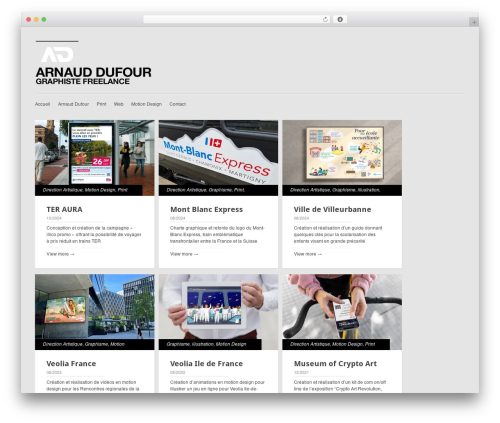Open new tab with plus icon

(474, 22)
